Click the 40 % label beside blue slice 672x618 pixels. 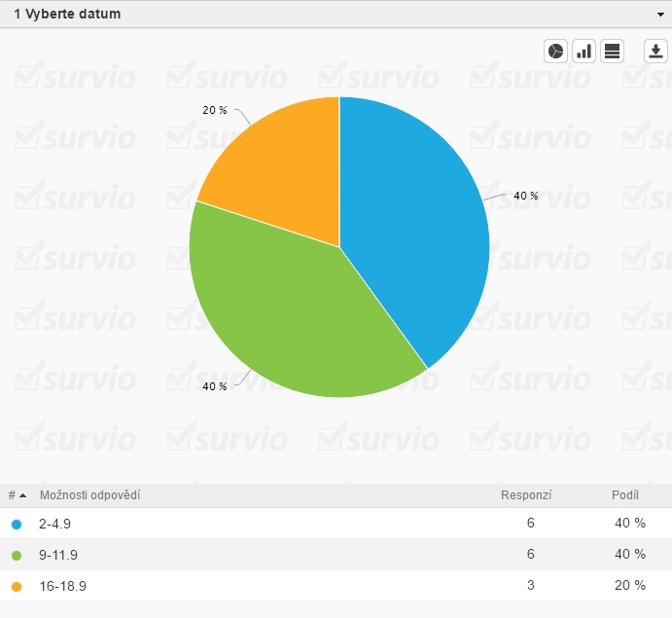click(526, 196)
